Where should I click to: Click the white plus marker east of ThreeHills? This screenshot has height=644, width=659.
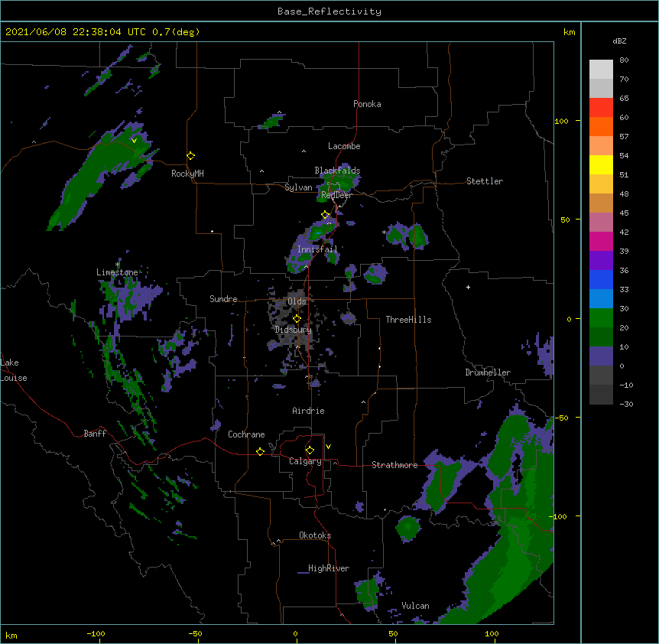click(468, 287)
